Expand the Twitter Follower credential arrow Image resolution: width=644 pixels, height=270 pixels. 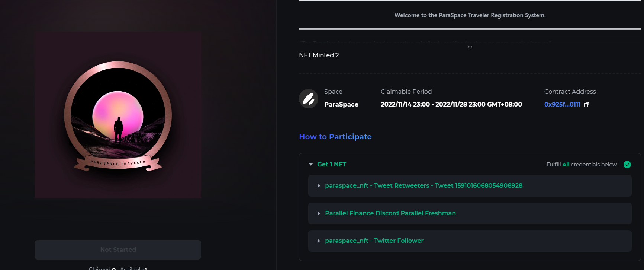(319, 241)
